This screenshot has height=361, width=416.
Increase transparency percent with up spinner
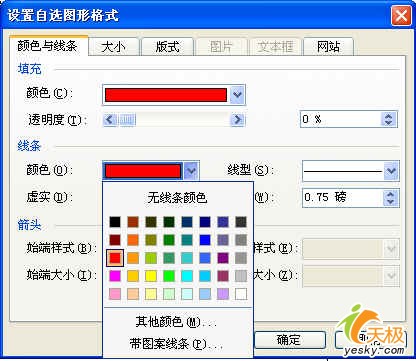388,116
